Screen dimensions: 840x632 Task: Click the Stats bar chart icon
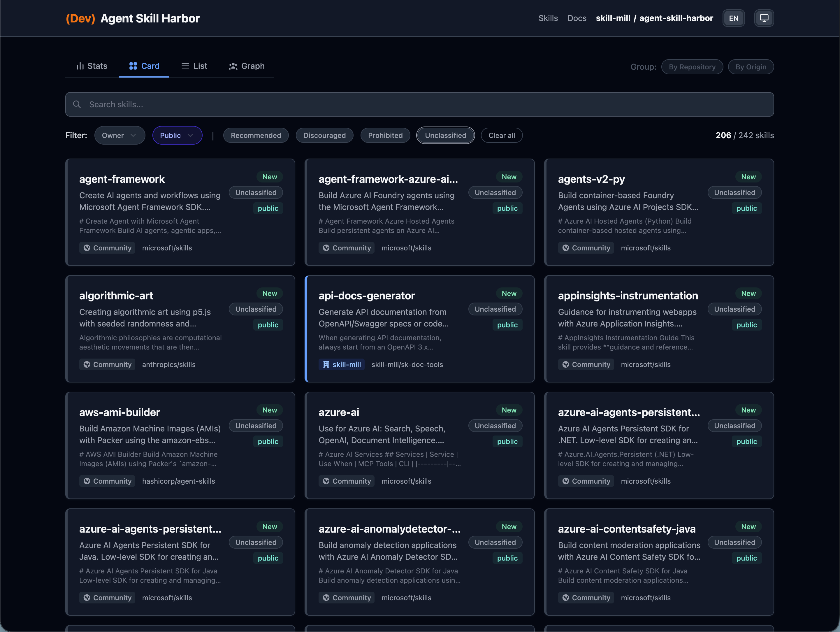point(80,66)
